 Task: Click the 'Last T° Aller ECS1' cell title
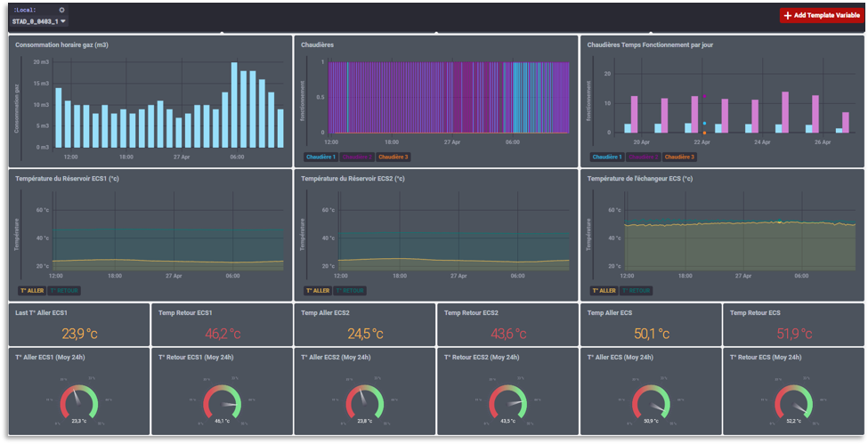tap(41, 313)
